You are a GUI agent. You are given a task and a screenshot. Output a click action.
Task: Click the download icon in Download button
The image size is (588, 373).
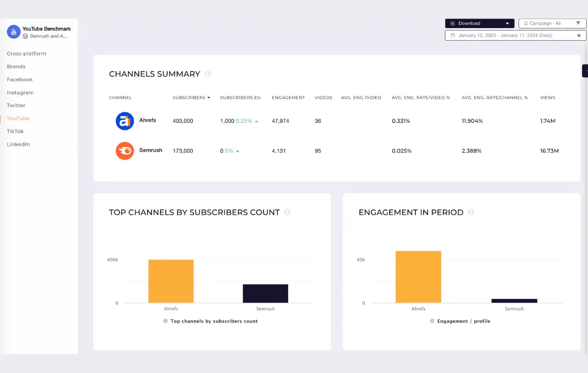[453, 23]
